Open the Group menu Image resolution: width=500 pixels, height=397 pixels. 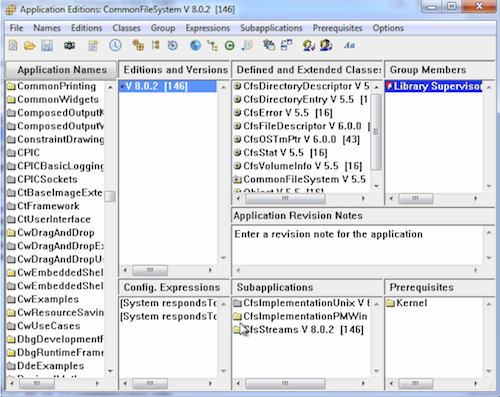163,28
